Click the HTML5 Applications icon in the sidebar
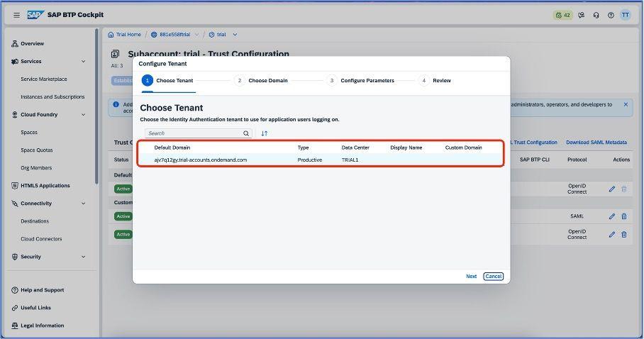Screen dimensions: 644x339 [15, 186]
